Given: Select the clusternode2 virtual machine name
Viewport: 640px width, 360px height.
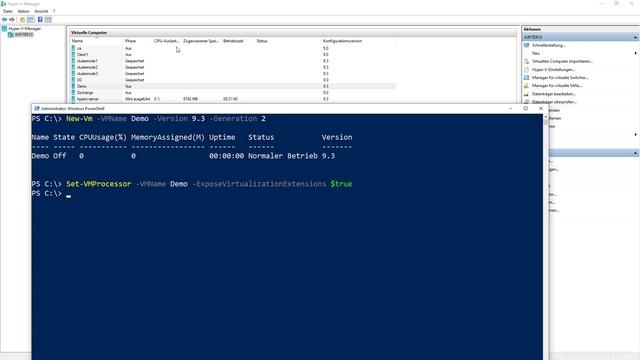Looking at the screenshot, I should click(87, 67).
